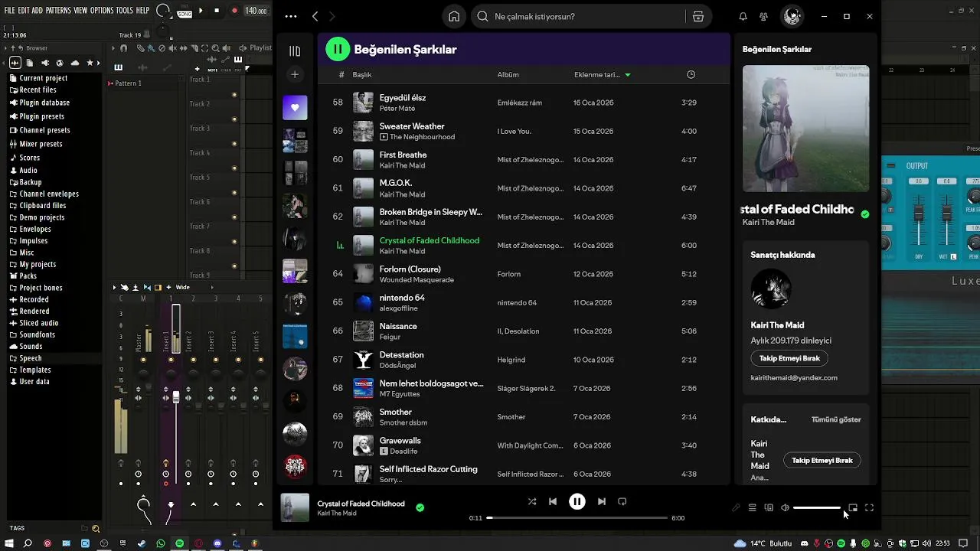Open the Spotify queue icon
Viewport: 980px width, 551px height.
click(x=753, y=507)
